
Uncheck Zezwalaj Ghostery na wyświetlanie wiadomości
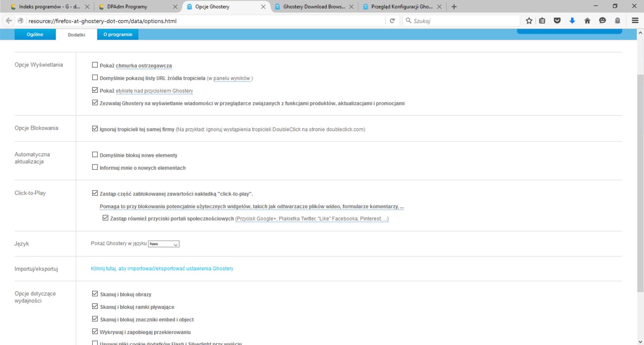pos(95,103)
